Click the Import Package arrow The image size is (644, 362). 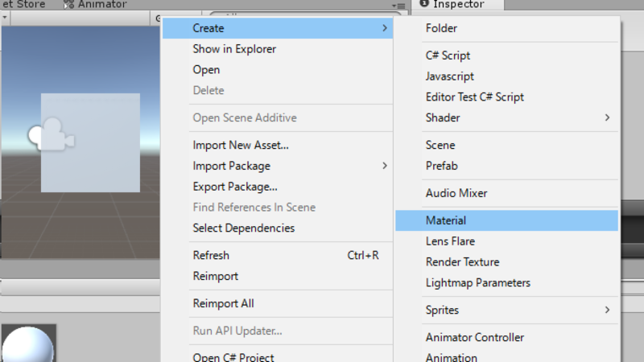pyautogui.click(x=385, y=166)
